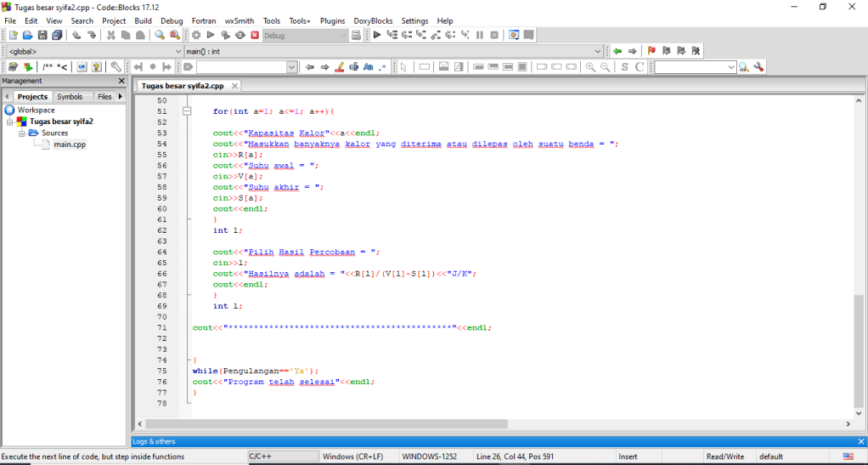Switch to the Symbols tab
The height and width of the screenshot is (465, 868).
point(70,97)
